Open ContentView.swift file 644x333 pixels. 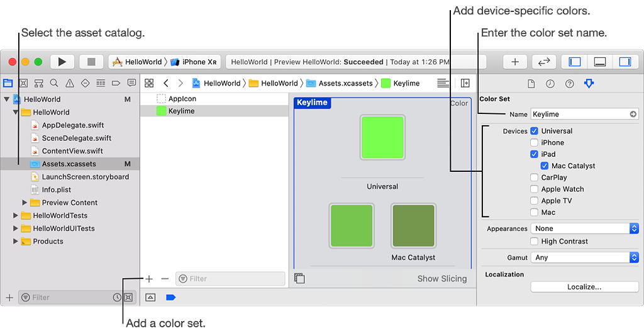(x=73, y=151)
